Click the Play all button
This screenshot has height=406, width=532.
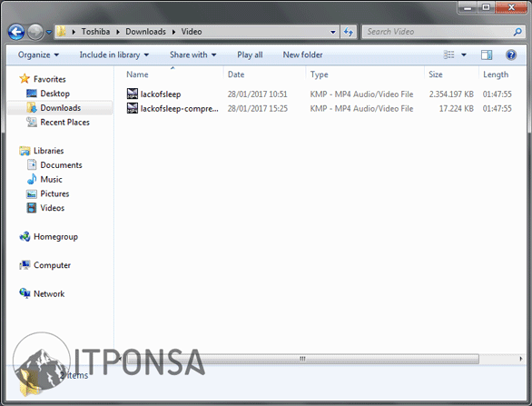pyautogui.click(x=250, y=54)
